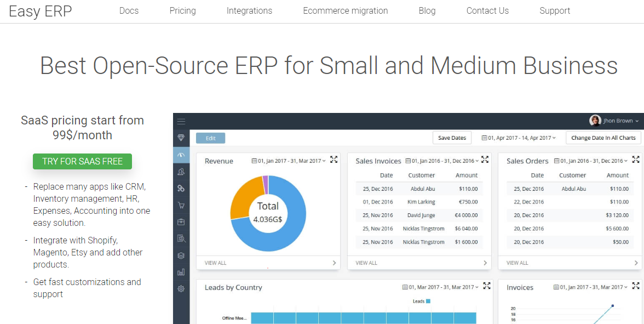The height and width of the screenshot is (324, 644).
Task: Click the briefcase icon in the sidebar
Action: pos(181,222)
